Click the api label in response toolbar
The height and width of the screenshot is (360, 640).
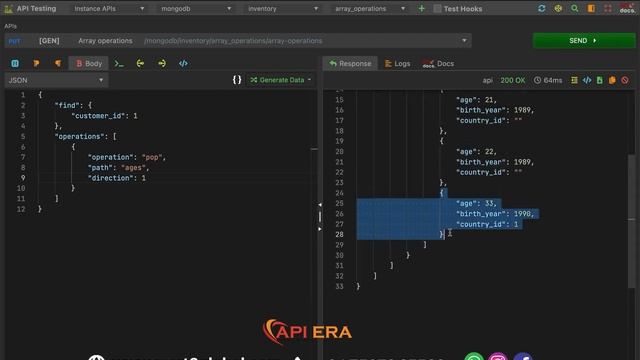coord(487,80)
